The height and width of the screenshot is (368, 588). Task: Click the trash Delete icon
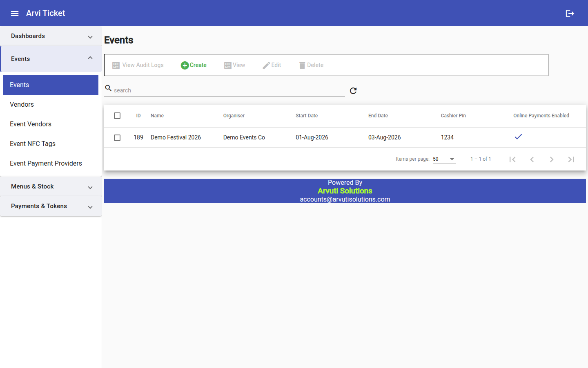coord(302,65)
